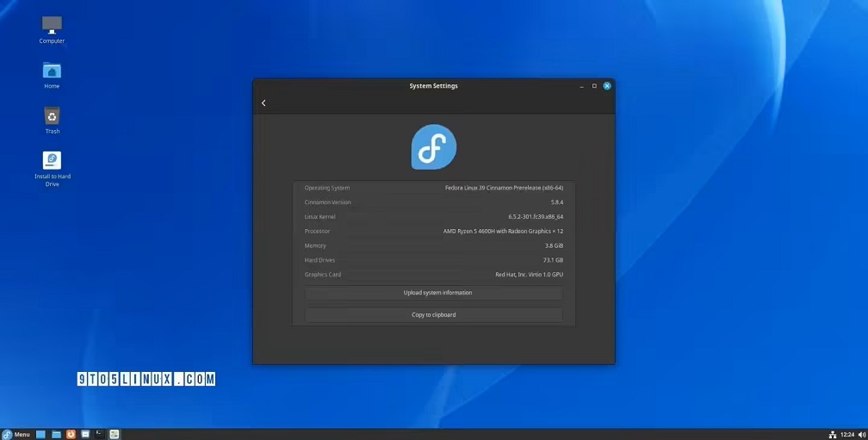Viewport: 868px width, 440px height.
Task: Select the Install to Hard Drive icon
Action: pos(52,170)
